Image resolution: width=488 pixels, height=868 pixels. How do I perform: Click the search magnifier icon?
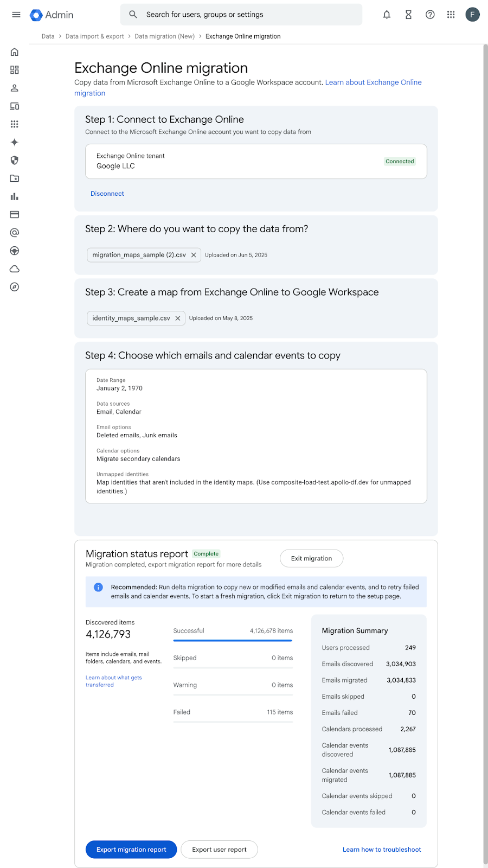133,15
